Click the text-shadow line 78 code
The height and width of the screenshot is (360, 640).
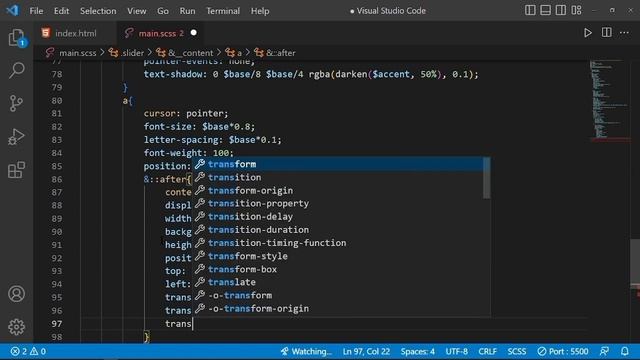[311, 74]
